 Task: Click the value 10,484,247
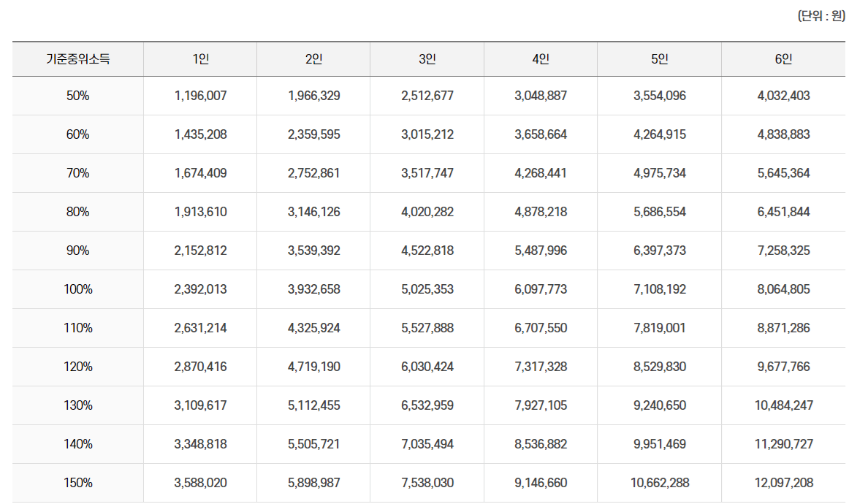coord(783,405)
